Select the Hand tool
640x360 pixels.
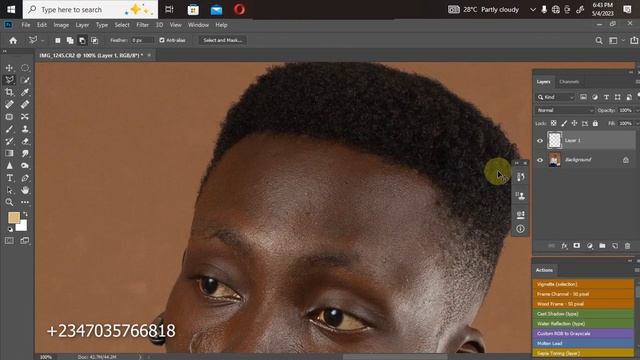point(25,190)
